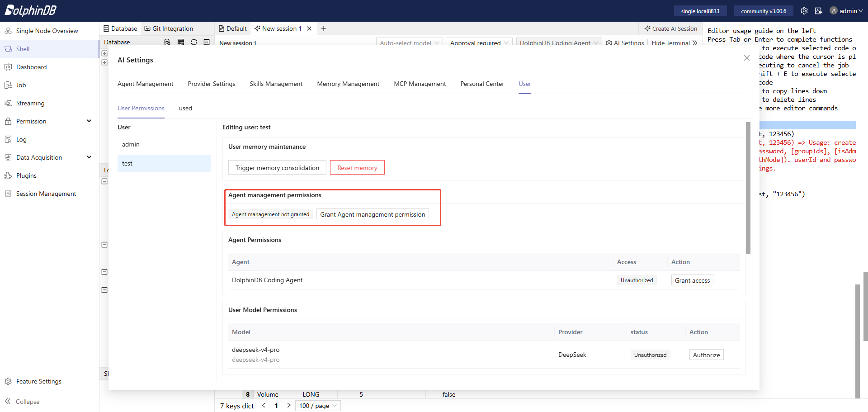Expand second database tree node
The height and width of the screenshot is (412, 868).
click(104, 62)
